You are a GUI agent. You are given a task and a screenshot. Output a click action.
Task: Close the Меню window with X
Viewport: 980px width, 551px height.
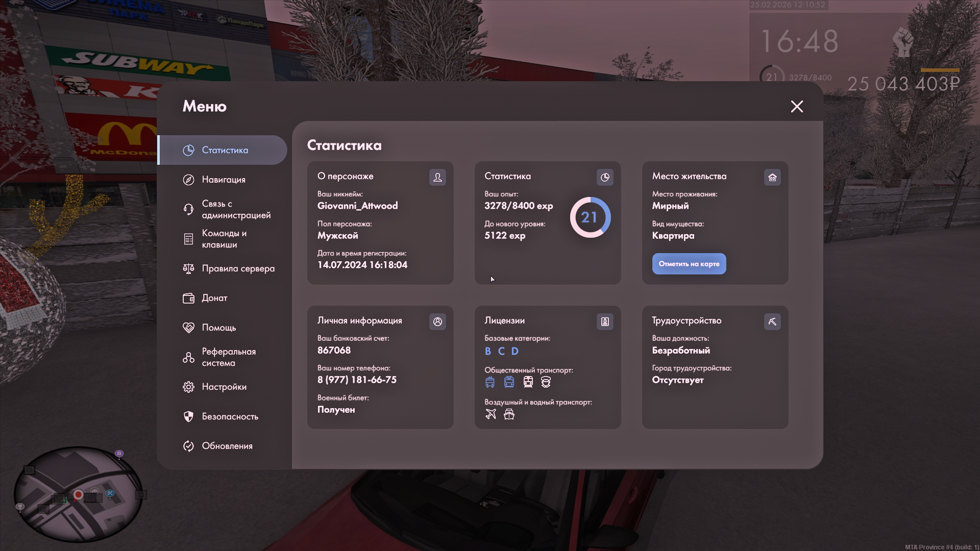(x=797, y=106)
